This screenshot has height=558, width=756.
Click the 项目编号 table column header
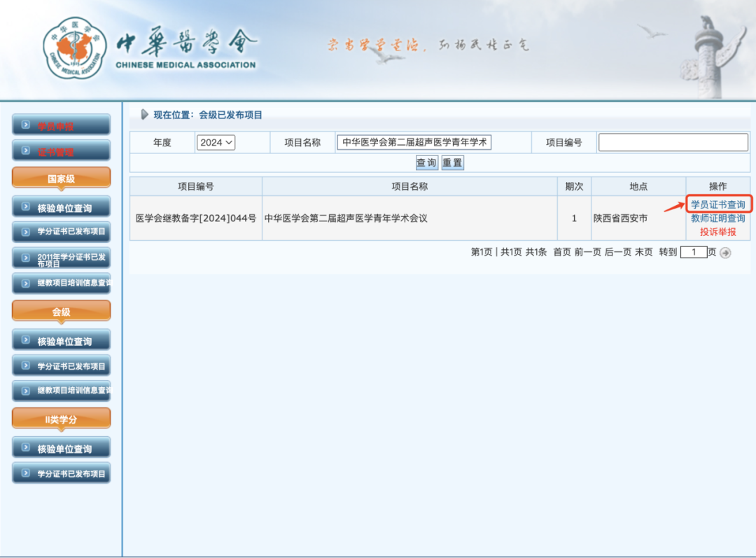pos(196,186)
